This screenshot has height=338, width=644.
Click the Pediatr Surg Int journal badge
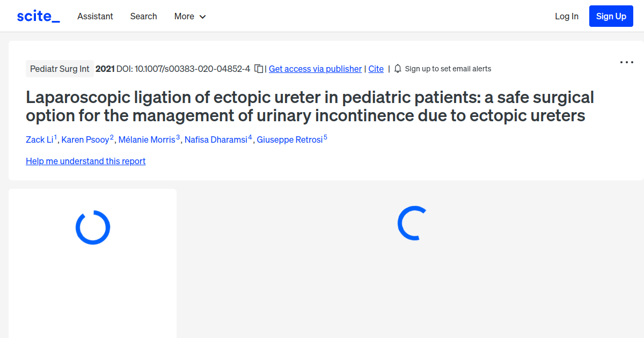(60, 69)
